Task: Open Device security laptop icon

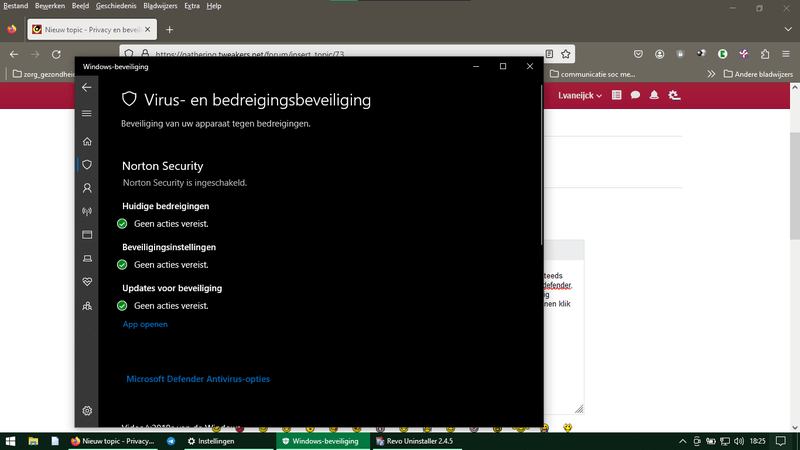Action: pos(87,259)
